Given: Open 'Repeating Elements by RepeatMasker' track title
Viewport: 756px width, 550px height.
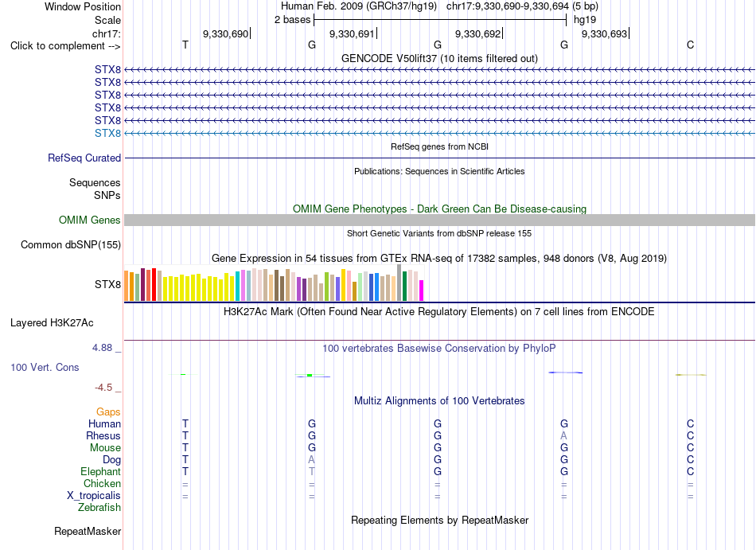Looking at the screenshot, I should click(439, 521).
